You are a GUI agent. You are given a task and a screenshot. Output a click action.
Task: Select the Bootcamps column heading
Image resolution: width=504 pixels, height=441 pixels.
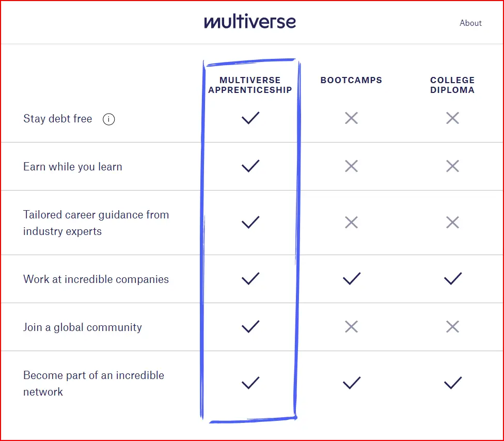351,80
